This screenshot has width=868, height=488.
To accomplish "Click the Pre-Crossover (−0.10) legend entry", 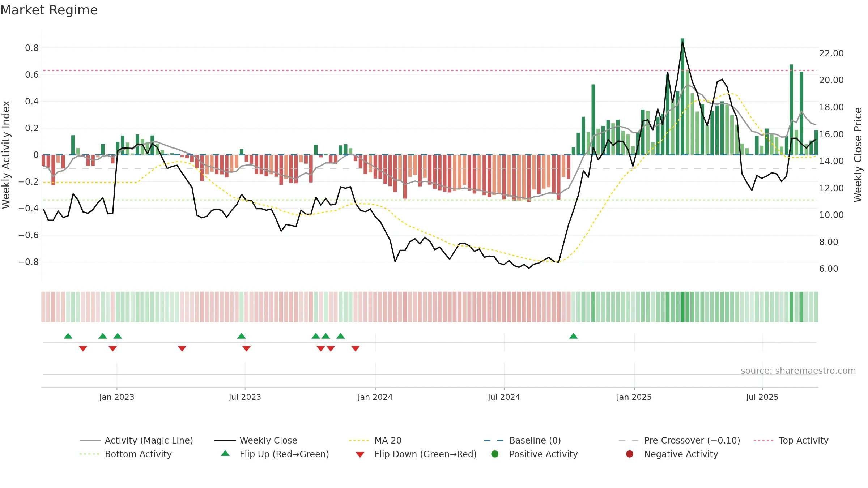I will click(x=679, y=440).
